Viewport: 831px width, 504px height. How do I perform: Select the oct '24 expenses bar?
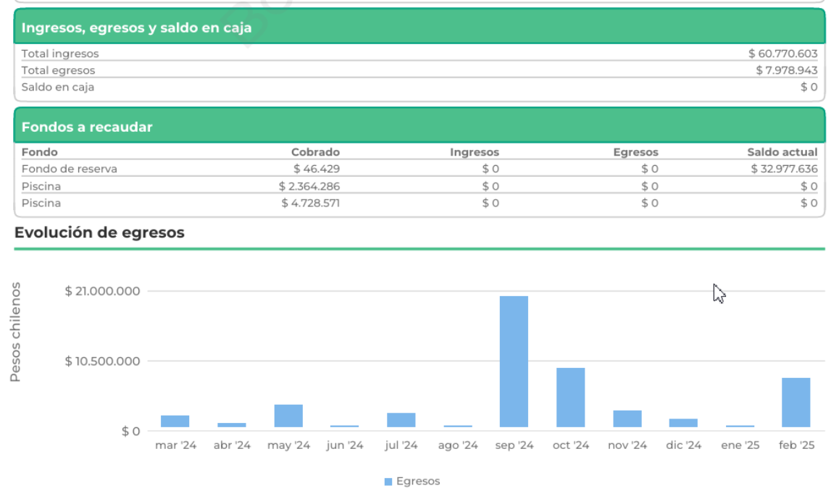coord(570,398)
